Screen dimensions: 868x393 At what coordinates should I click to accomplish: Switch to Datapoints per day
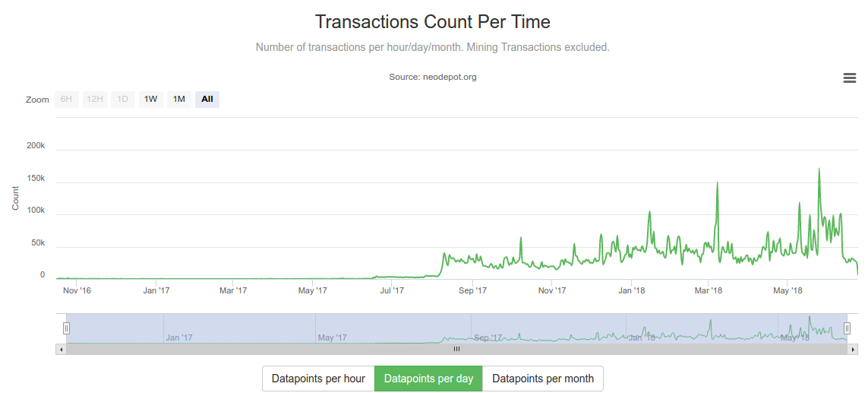click(428, 379)
